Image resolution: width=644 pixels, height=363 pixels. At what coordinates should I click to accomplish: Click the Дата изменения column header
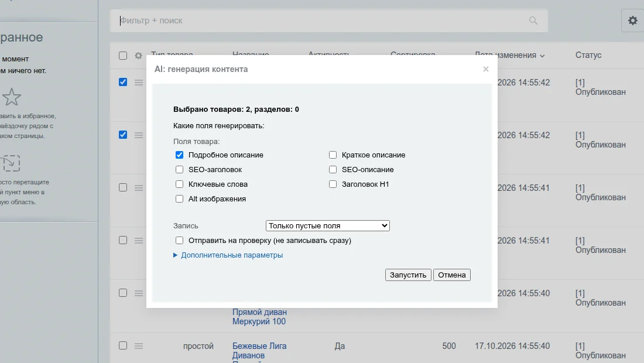click(x=506, y=55)
